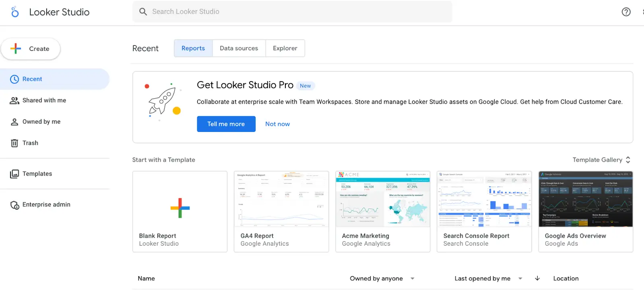Screen dimensions: 644x306
Task: Click the Google Ads subtitle text
Action: click(561, 244)
